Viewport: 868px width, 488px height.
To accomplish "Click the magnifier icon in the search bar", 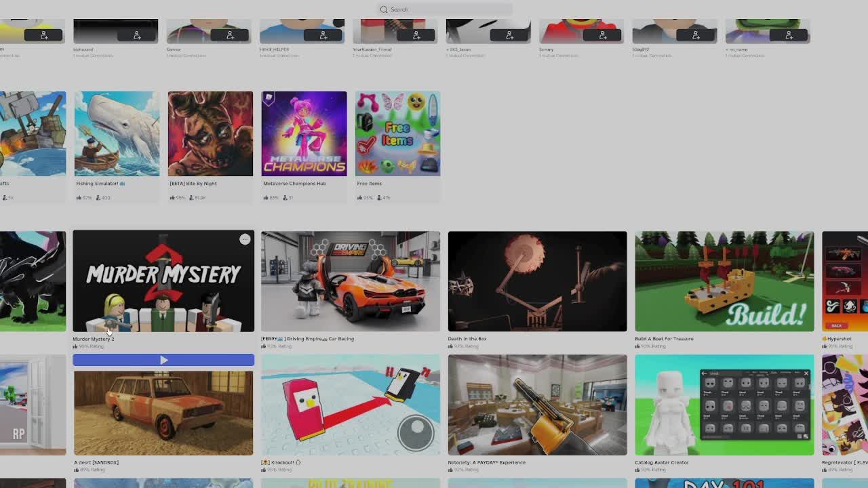I will point(384,9).
